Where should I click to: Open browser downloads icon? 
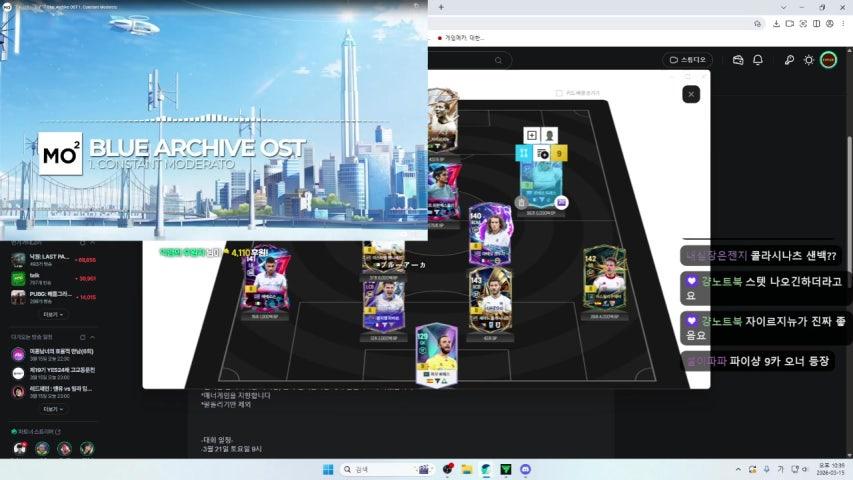[x=776, y=23]
